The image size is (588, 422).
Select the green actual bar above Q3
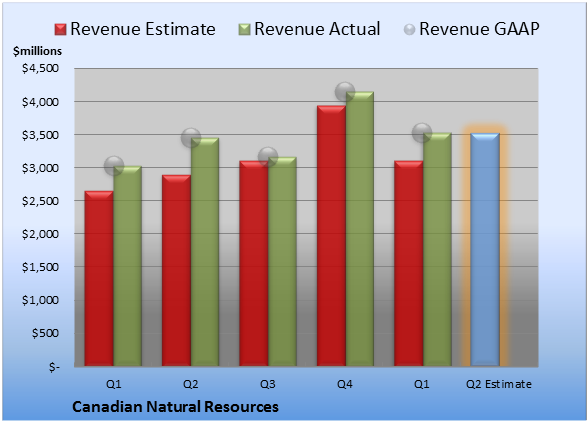282,261
